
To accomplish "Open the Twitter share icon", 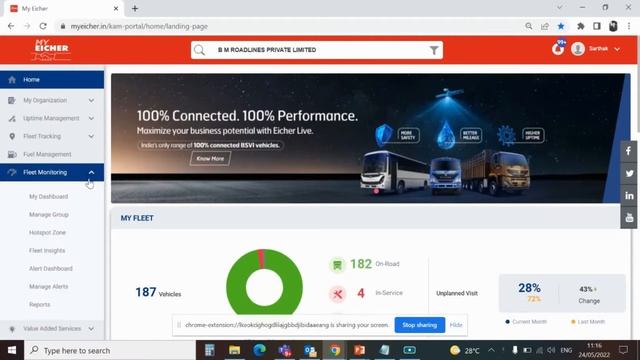I will (x=629, y=173).
